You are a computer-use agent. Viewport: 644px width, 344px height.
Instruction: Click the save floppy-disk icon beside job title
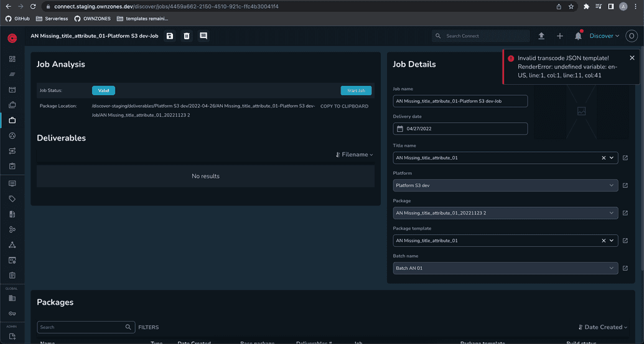(170, 36)
